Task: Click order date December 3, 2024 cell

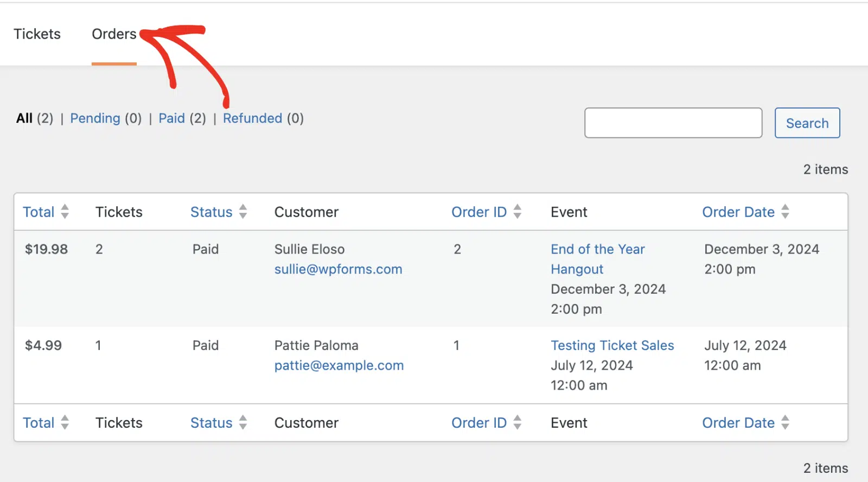Action: 762,259
